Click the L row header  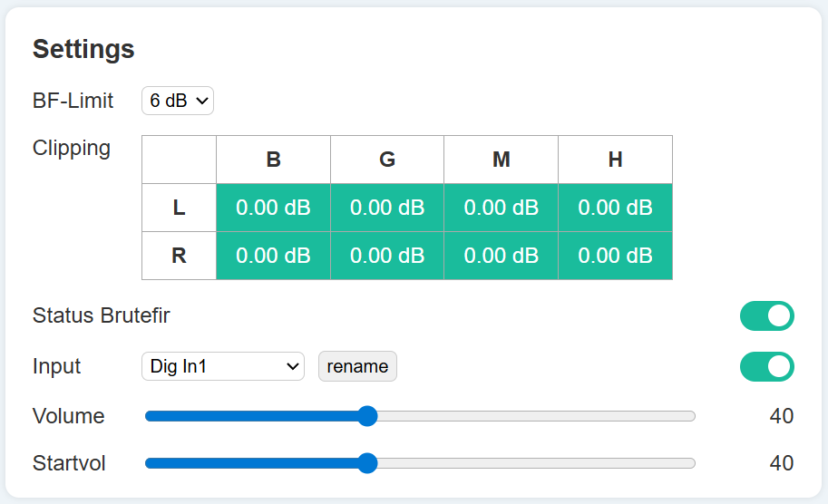pyautogui.click(x=179, y=208)
